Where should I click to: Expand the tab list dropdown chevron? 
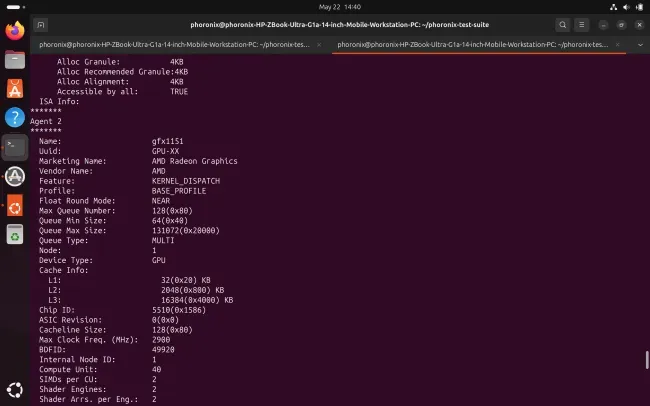640,45
